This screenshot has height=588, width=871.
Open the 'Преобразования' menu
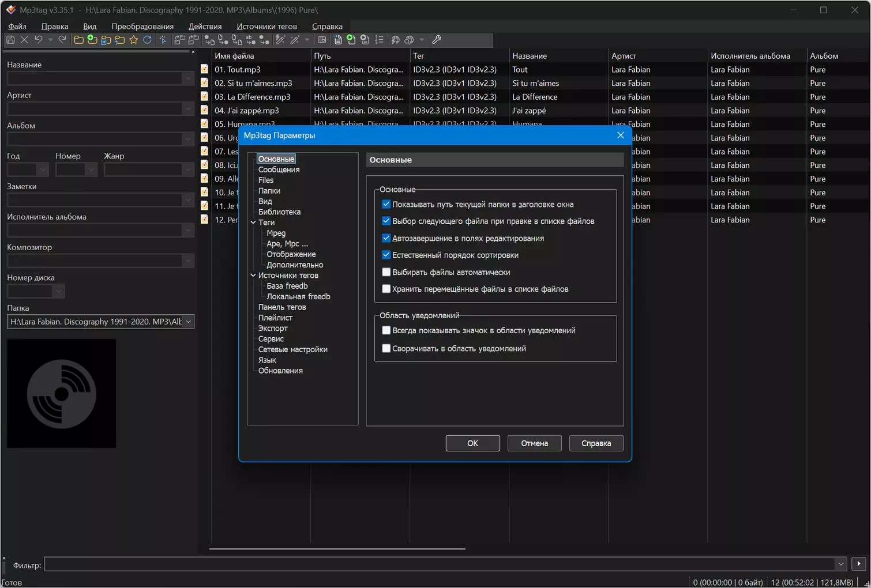click(142, 27)
